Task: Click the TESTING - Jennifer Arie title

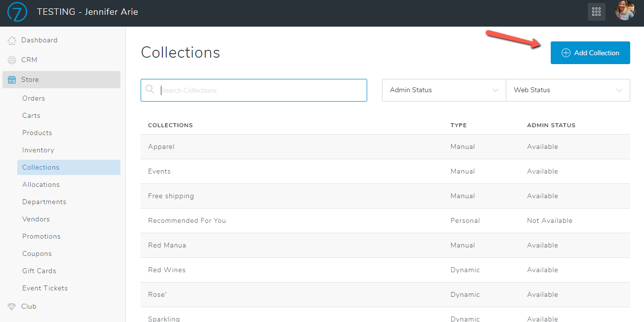Action: [x=87, y=12]
